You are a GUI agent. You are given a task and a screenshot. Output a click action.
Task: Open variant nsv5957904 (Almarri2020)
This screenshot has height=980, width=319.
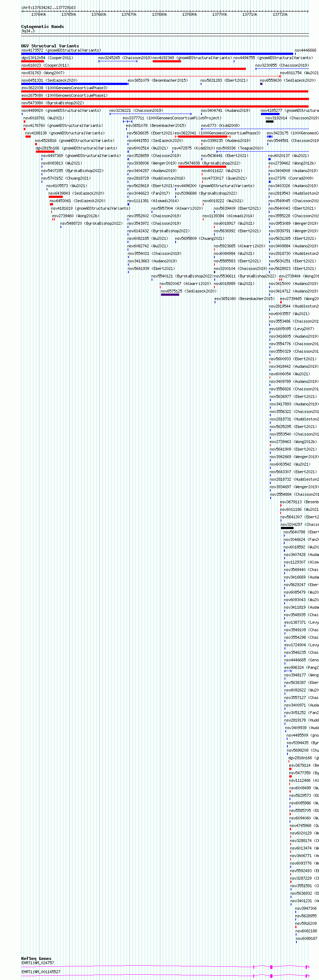pyautogui.click(x=177, y=208)
